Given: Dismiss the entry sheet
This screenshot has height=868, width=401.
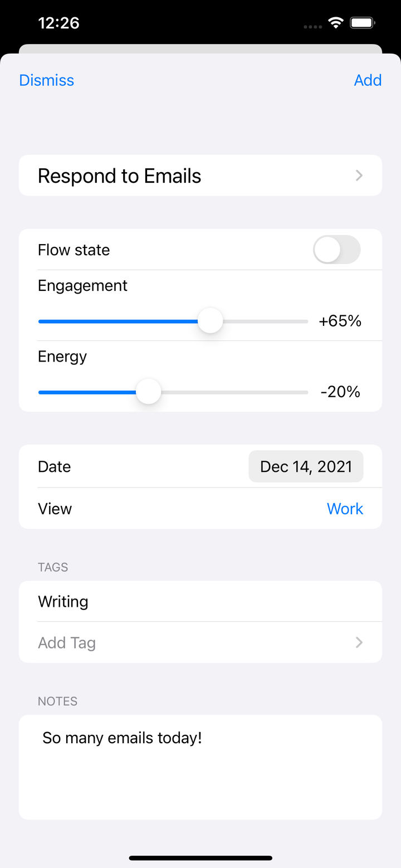Looking at the screenshot, I should pyautogui.click(x=46, y=80).
